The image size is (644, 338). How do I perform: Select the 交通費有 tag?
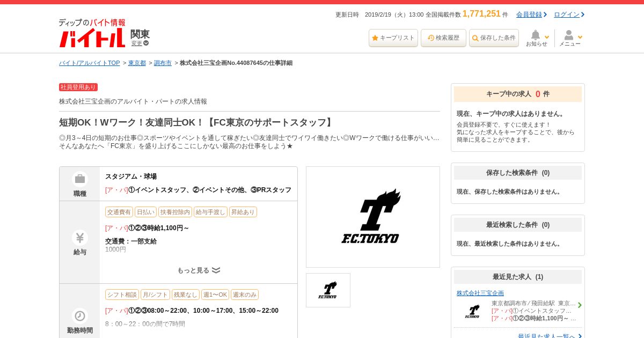pyautogui.click(x=119, y=212)
